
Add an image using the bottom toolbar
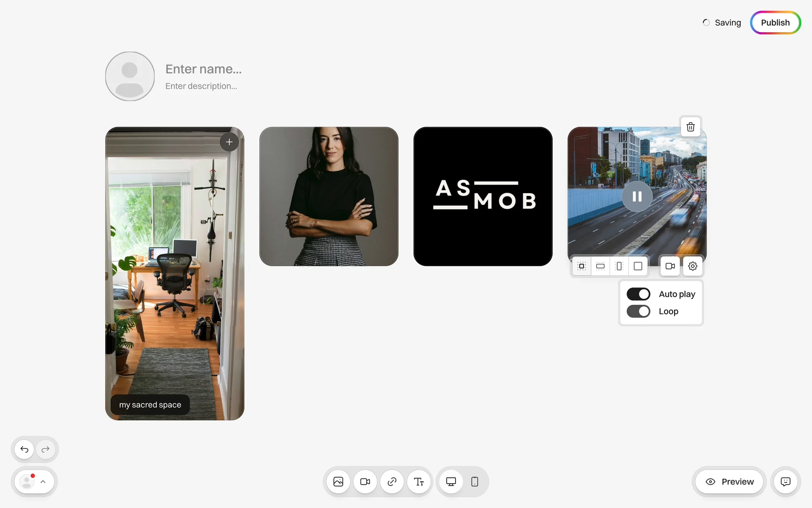tap(338, 482)
